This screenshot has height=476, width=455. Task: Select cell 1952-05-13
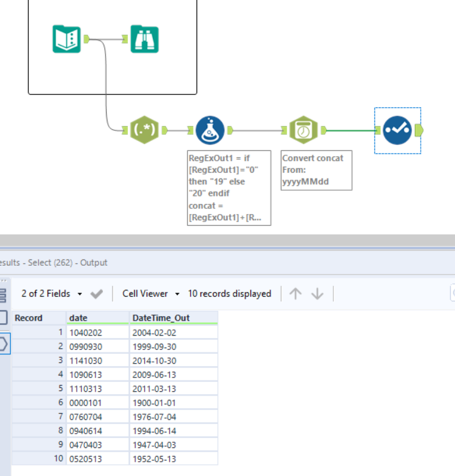(x=174, y=459)
